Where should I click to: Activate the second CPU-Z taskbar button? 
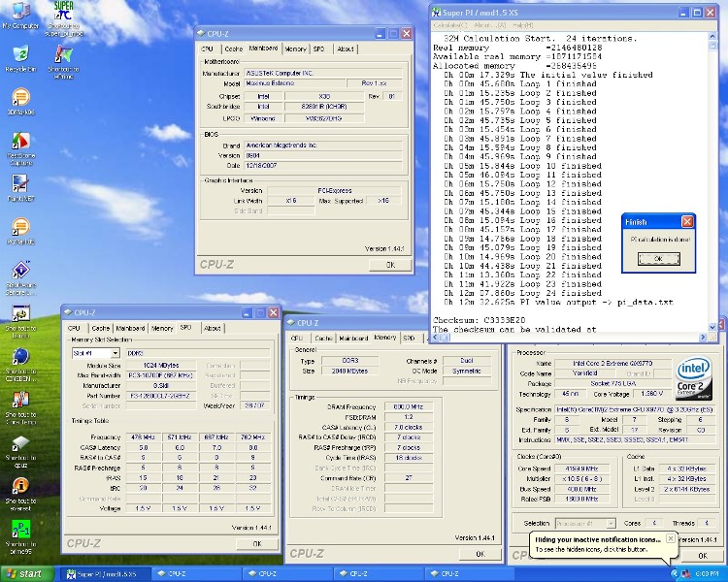click(x=288, y=574)
